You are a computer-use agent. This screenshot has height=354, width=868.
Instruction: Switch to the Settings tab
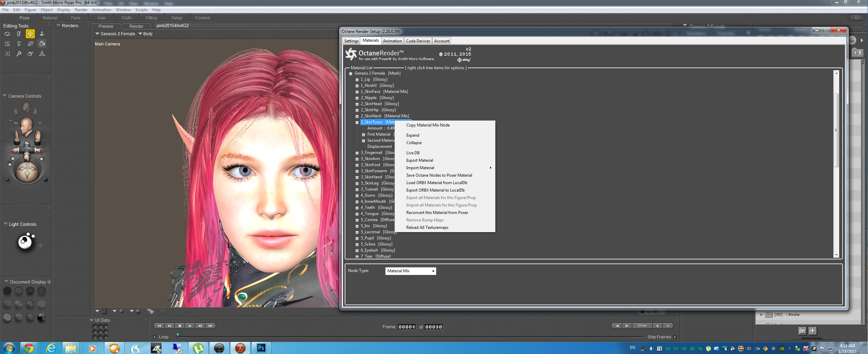coord(351,41)
